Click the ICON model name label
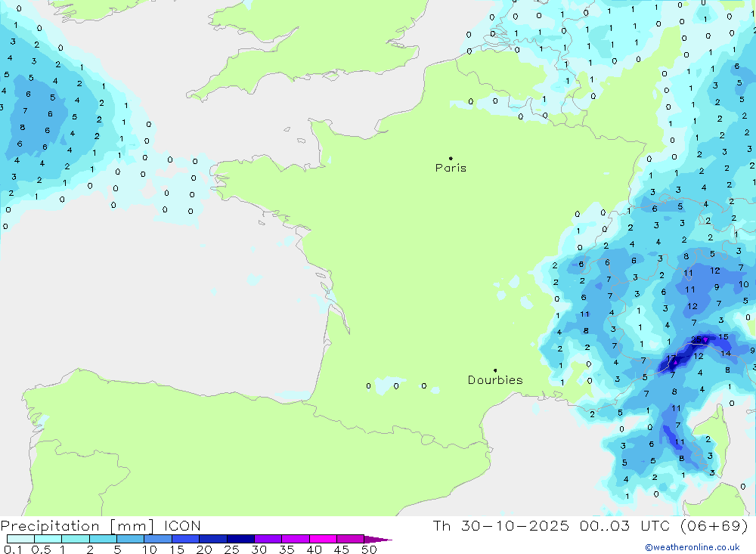Image resolution: width=756 pixels, height=554 pixels. click(x=182, y=526)
